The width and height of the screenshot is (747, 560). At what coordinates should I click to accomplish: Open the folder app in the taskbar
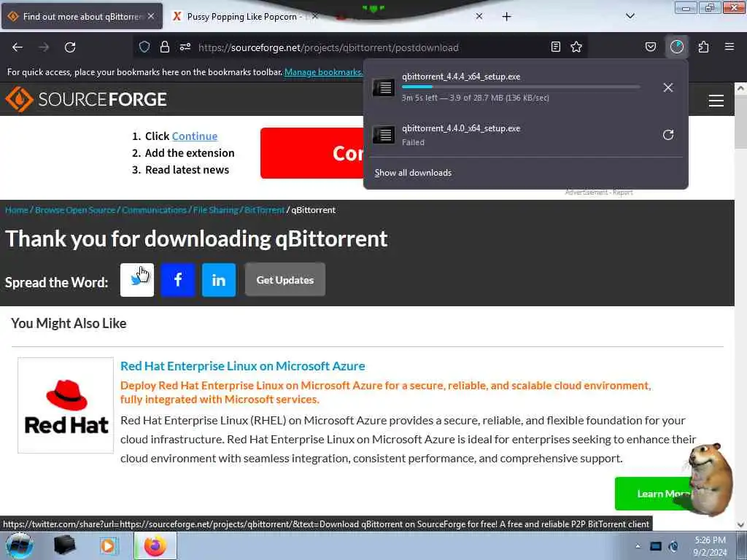pyautogui.click(x=65, y=545)
